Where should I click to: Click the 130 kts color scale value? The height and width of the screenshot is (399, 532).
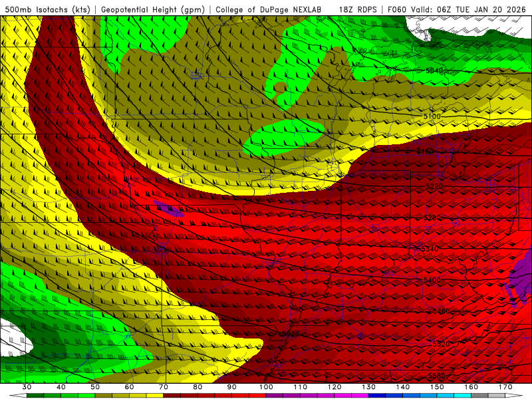pos(369,387)
